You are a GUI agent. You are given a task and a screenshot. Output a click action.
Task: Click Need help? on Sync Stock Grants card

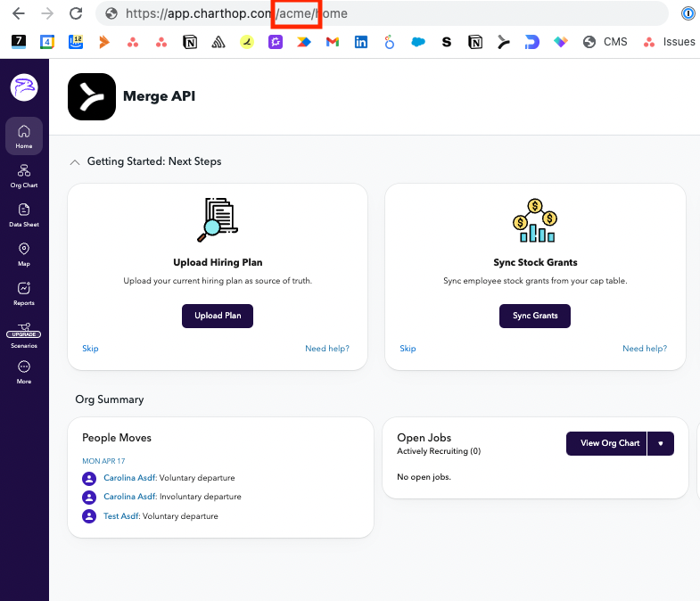[645, 349]
